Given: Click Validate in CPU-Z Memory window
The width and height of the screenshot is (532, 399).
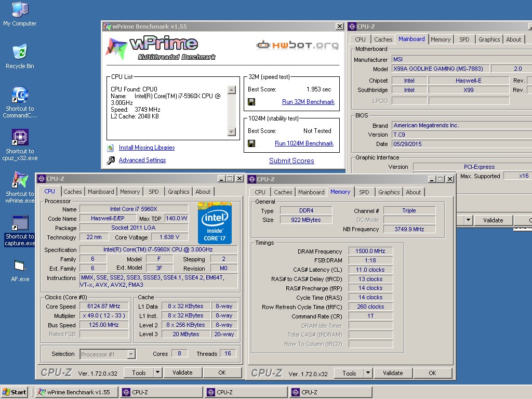Looking at the screenshot, I should [x=393, y=373].
